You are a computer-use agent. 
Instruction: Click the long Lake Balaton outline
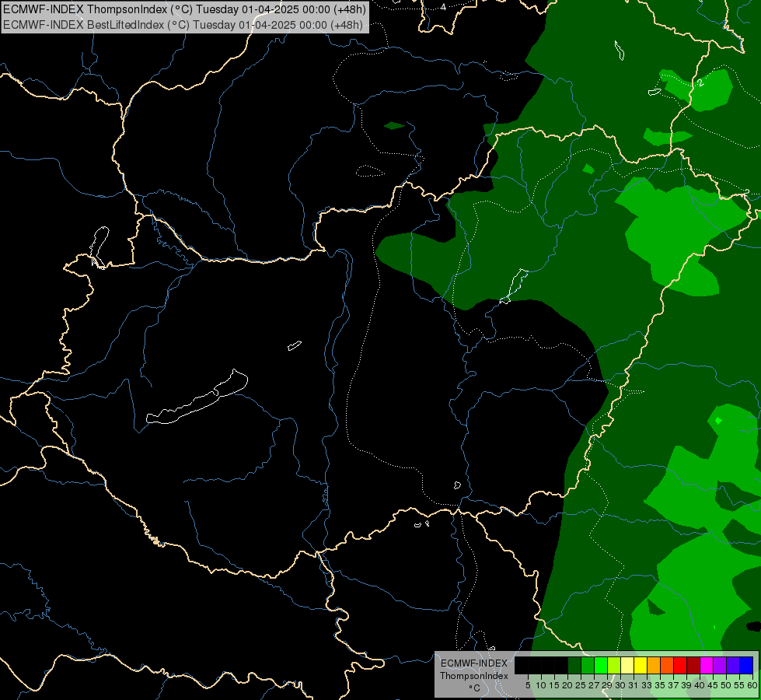(197, 397)
